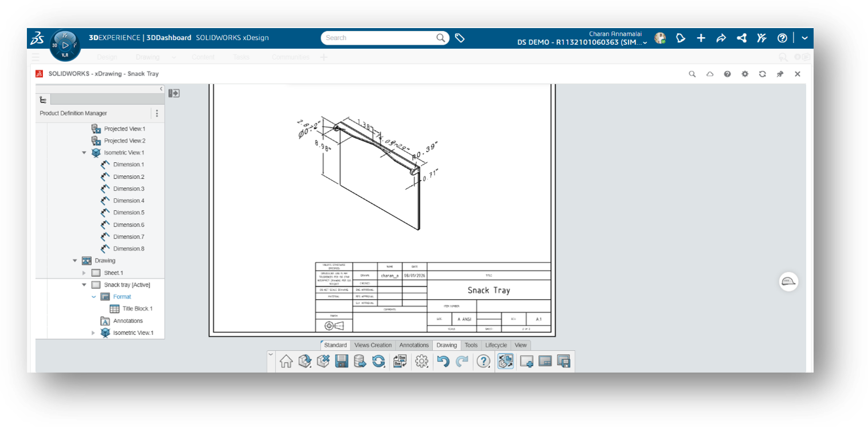The image size is (868, 427).
Task: Select Annotations in tree
Action: click(128, 321)
